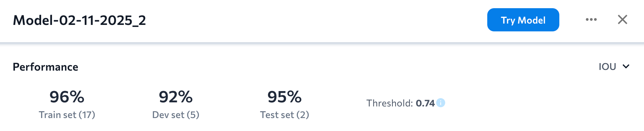This screenshot has height=131, width=644.
Task: Expand the chevron beside IOU
Action: pos(626,67)
